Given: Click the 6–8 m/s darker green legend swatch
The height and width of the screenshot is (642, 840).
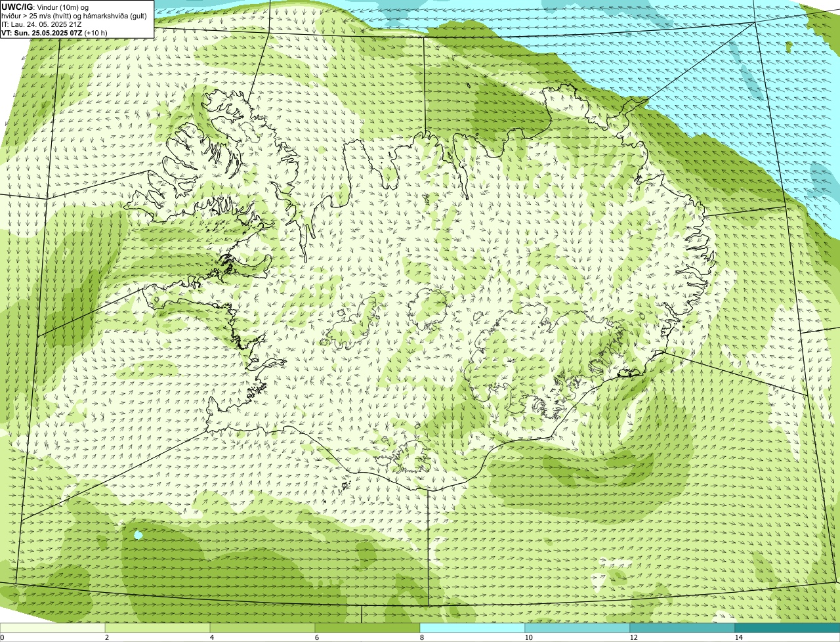Looking at the screenshot, I should tap(367, 628).
